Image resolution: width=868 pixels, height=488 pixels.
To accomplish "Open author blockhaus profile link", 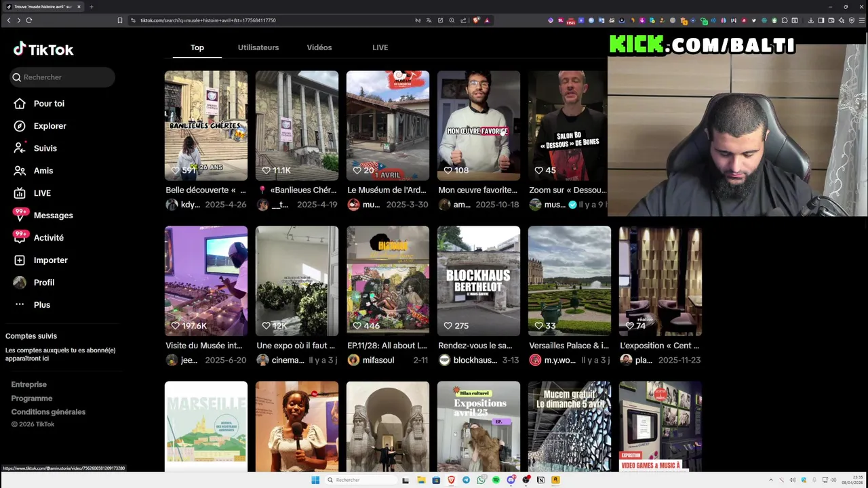I will click(x=475, y=361).
